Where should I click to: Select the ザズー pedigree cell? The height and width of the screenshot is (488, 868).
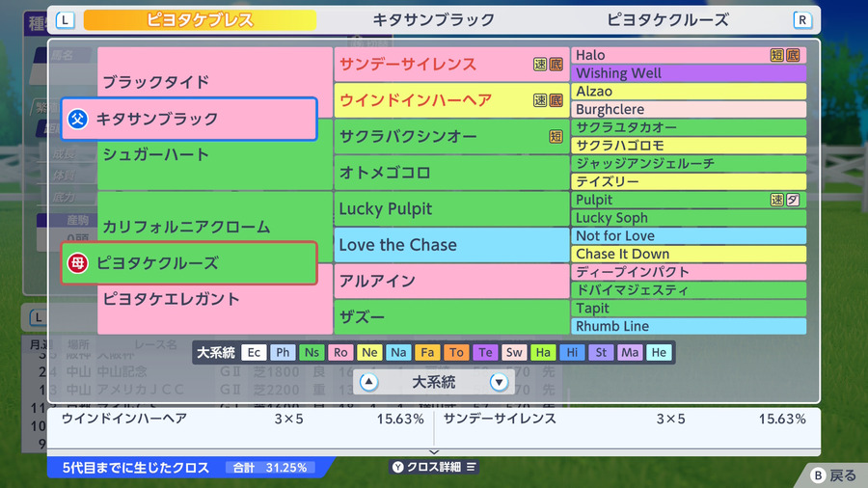coord(451,317)
